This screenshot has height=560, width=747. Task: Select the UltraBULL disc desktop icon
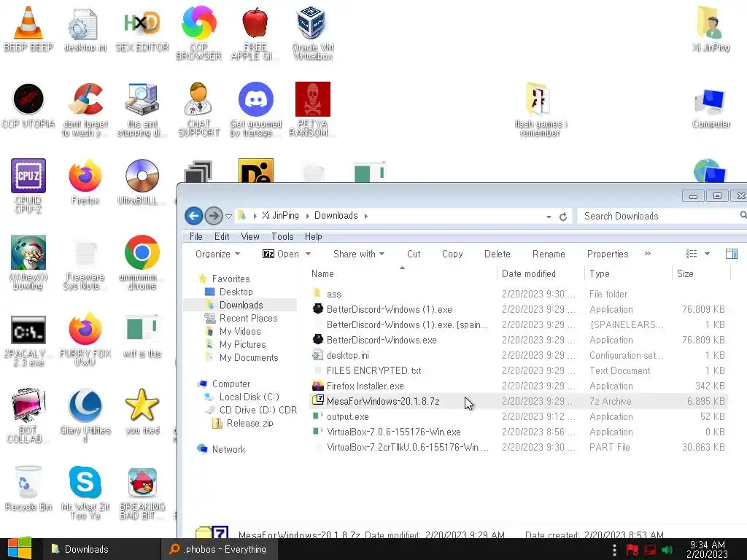click(142, 182)
